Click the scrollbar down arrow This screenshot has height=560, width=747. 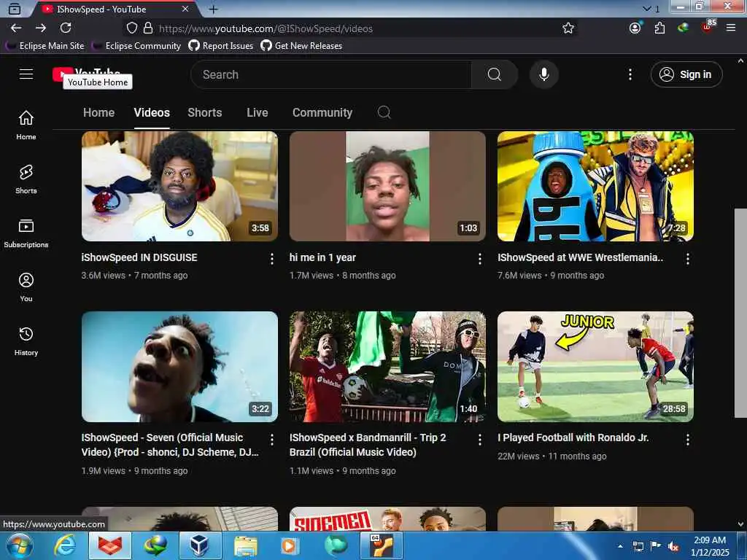(740, 524)
